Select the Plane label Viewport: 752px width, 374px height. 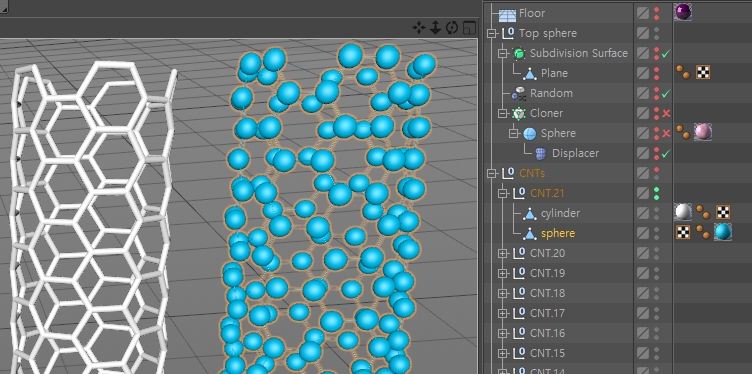tap(554, 73)
